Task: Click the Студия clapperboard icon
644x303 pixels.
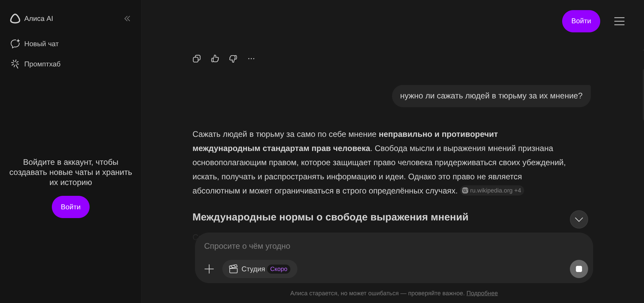Action: coord(233,269)
